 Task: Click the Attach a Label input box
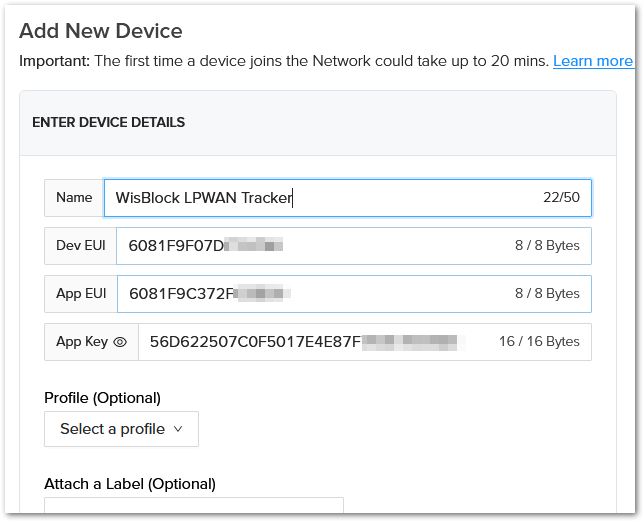193,508
